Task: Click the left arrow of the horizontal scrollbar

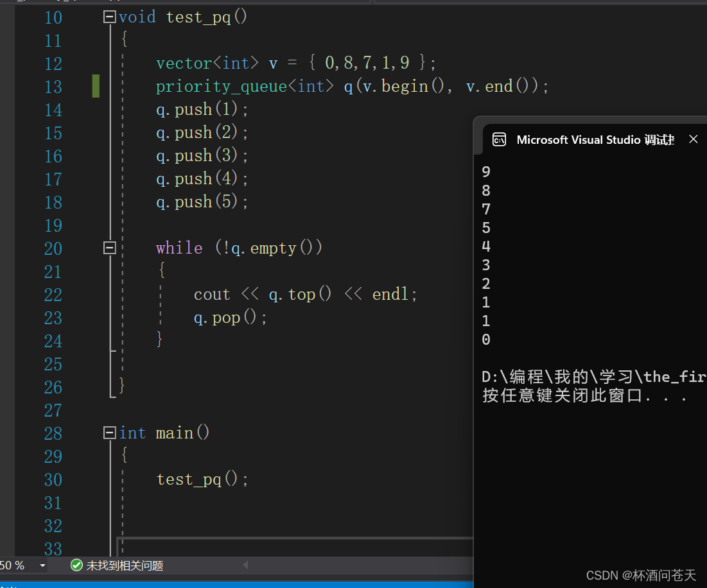Action: click(x=245, y=565)
